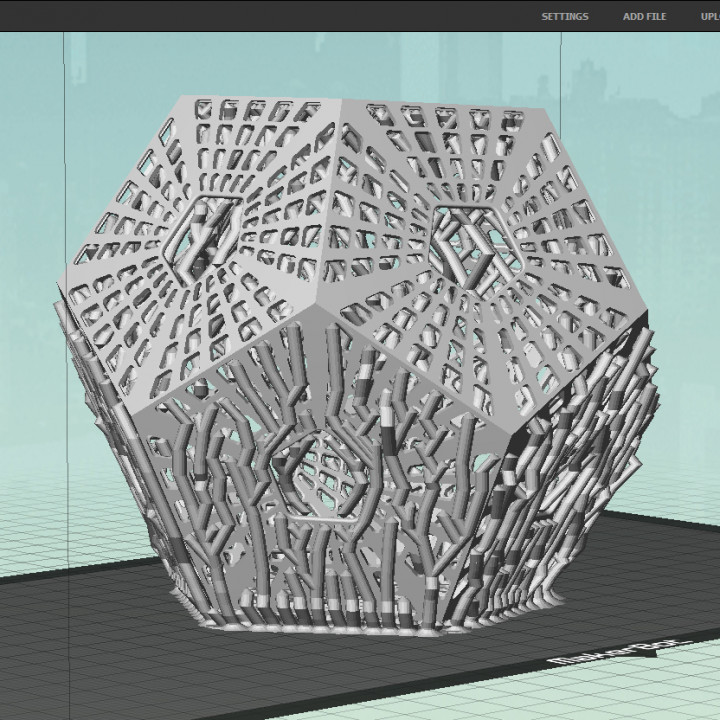This screenshot has height=720, width=720.
Task: Click the build volume's left vertical boundary line
Action: pos(65,300)
